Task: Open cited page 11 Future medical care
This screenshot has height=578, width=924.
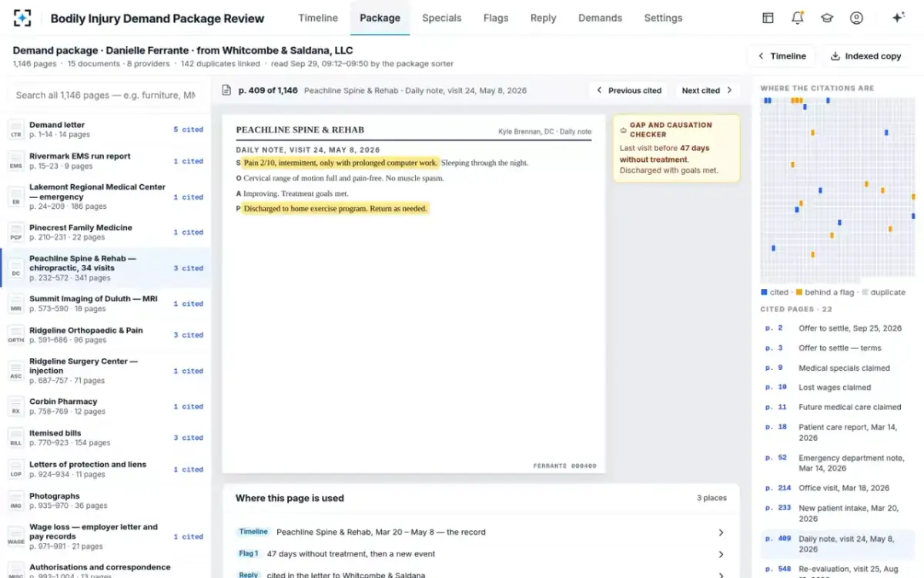Action: (837, 407)
